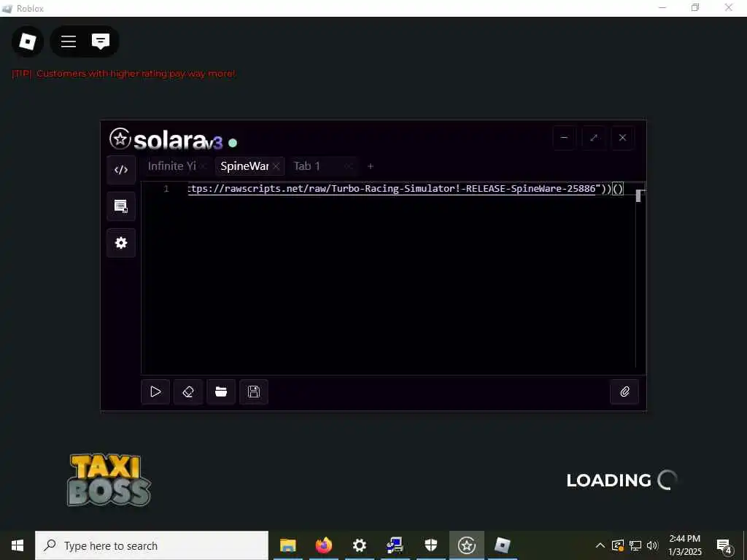The height and width of the screenshot is (560, 747).
Task: Open the clock and calendar flyout
Action: [684, 545]
